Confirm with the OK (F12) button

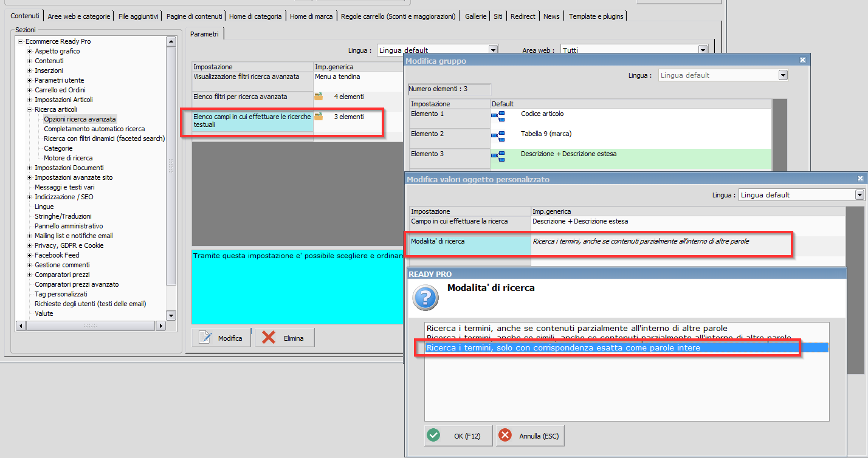pyautogui.click(x=458, y=436)
